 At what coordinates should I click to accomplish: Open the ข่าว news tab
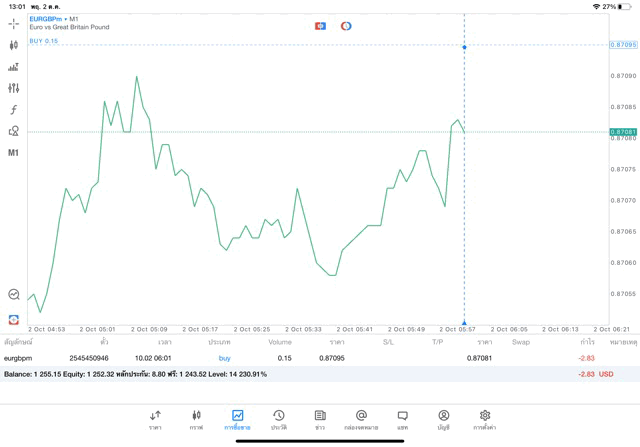pyautogui.click(x=320, y=420)
